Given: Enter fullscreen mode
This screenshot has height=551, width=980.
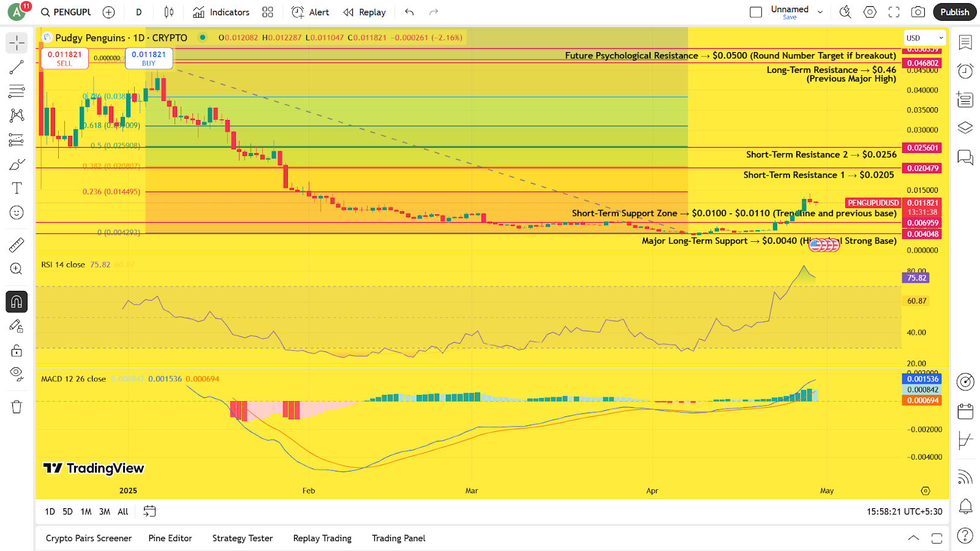Looking at the screenshot, I should click(x=894, y=12).
